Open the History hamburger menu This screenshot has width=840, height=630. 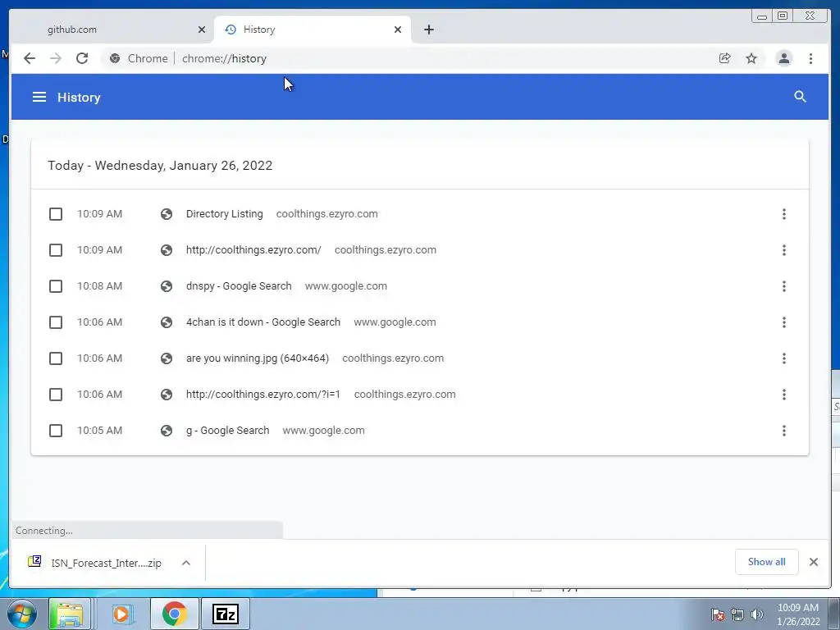[x=39, y=97]
